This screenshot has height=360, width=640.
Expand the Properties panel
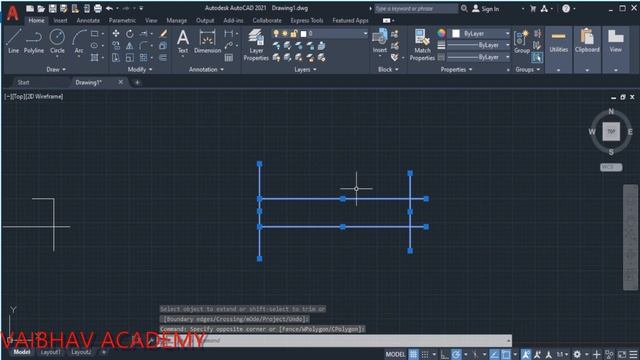tap(456, 69)
